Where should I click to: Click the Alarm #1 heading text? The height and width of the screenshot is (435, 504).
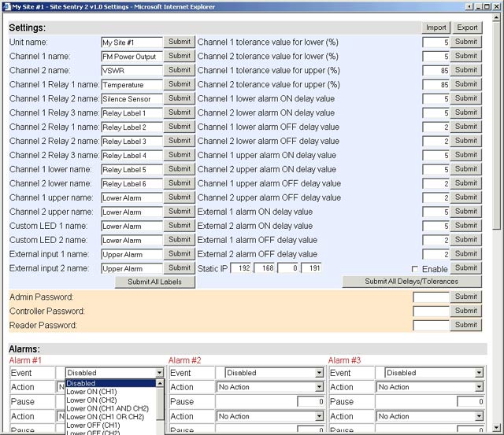pyautogui.click(x=25, y=360)
